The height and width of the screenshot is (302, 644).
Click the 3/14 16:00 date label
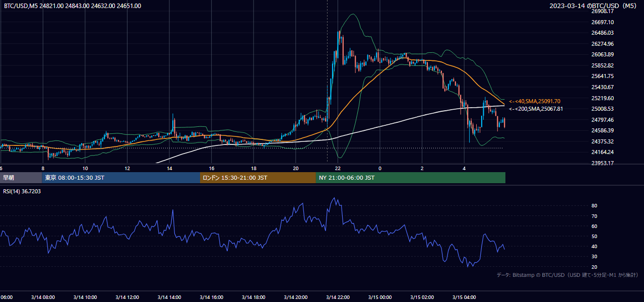pos(211,297)
